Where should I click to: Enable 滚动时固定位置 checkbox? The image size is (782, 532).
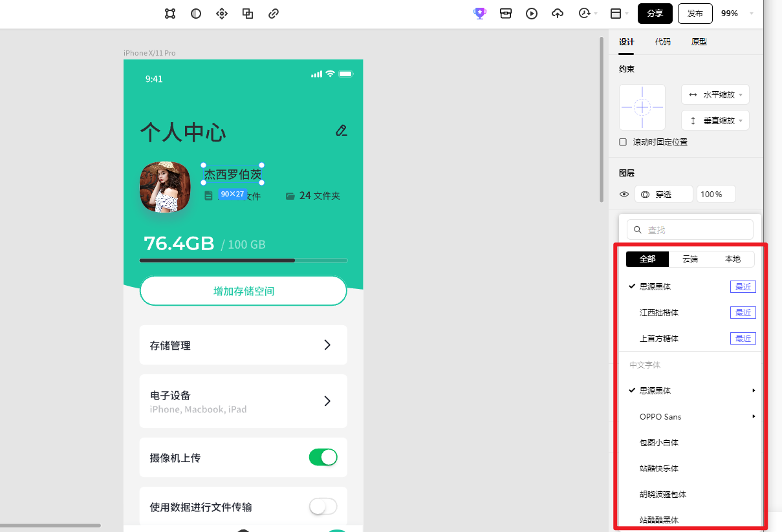[623, 142]
